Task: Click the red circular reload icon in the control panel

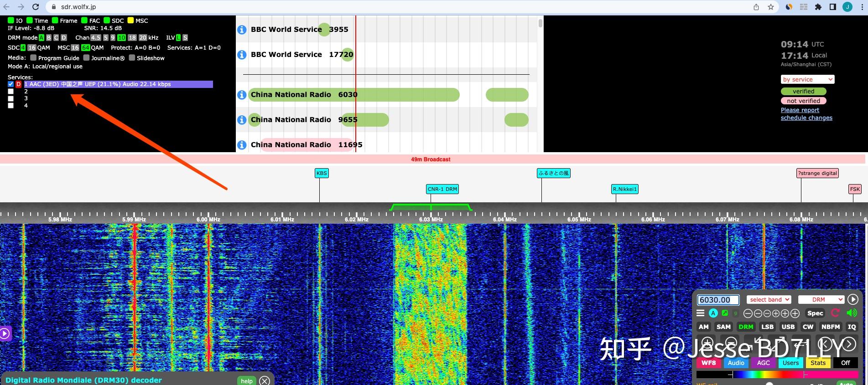Action: click(836, 313)
